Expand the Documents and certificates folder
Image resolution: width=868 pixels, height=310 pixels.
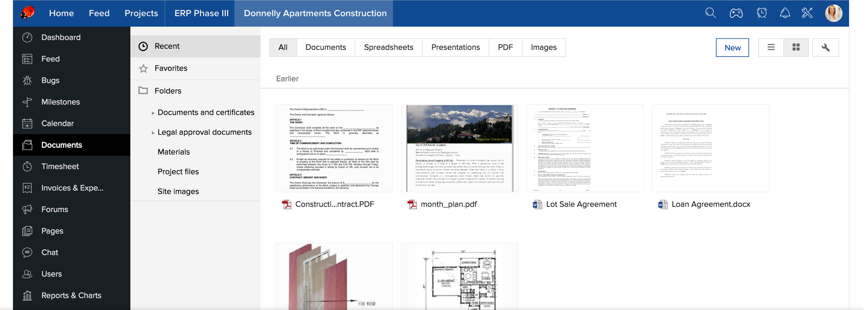tap(153, 113)
